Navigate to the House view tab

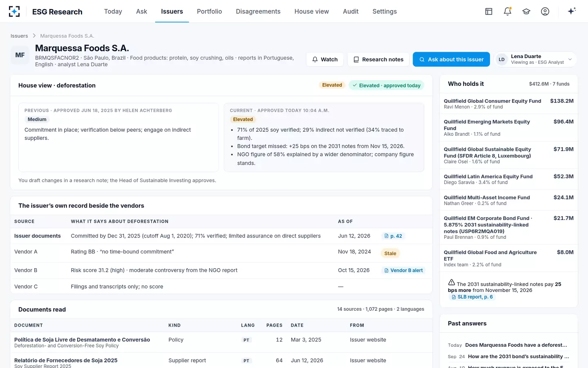tap(312, 11)
